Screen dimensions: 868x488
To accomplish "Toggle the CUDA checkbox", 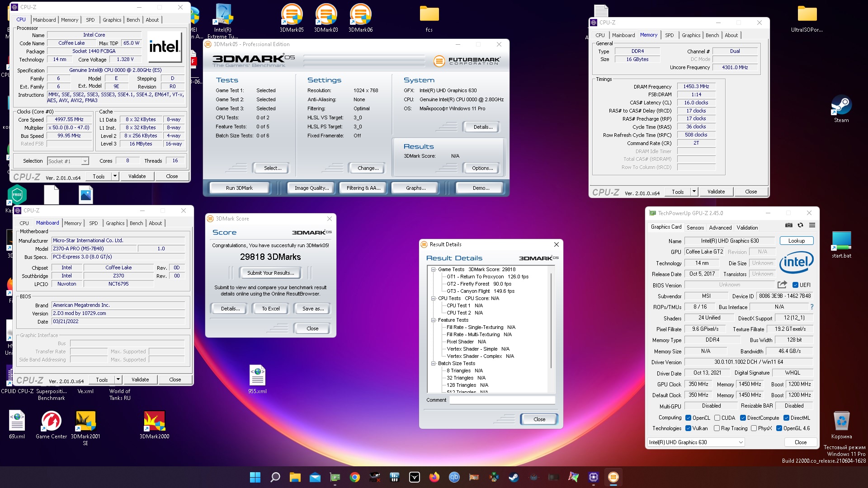I will pos(717,418).
